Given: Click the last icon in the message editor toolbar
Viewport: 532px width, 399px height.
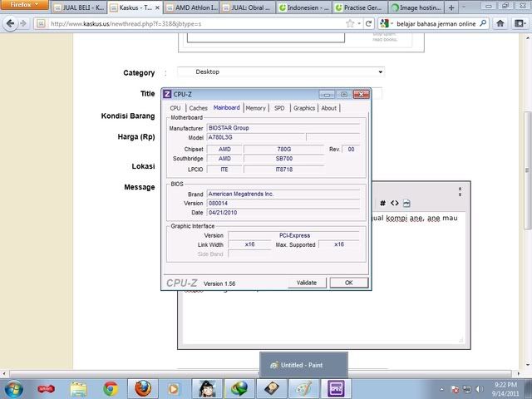Looking at the screenshot, I should (x=406, y=203).
